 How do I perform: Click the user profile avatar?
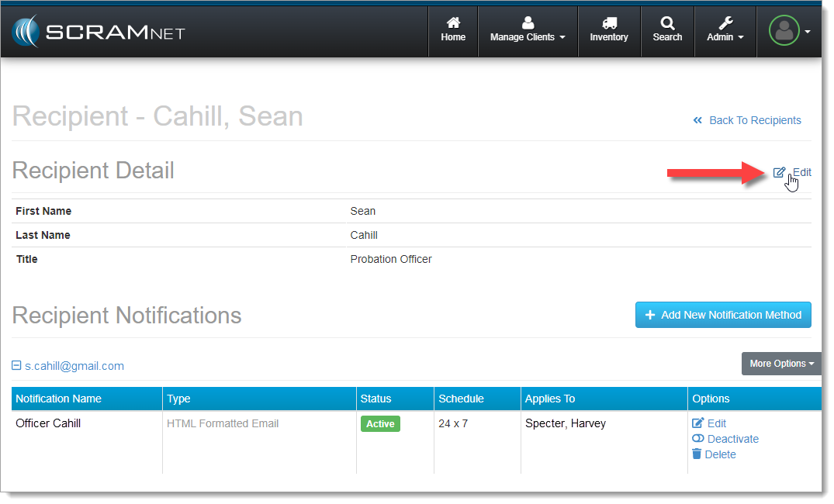pos(784,31)
